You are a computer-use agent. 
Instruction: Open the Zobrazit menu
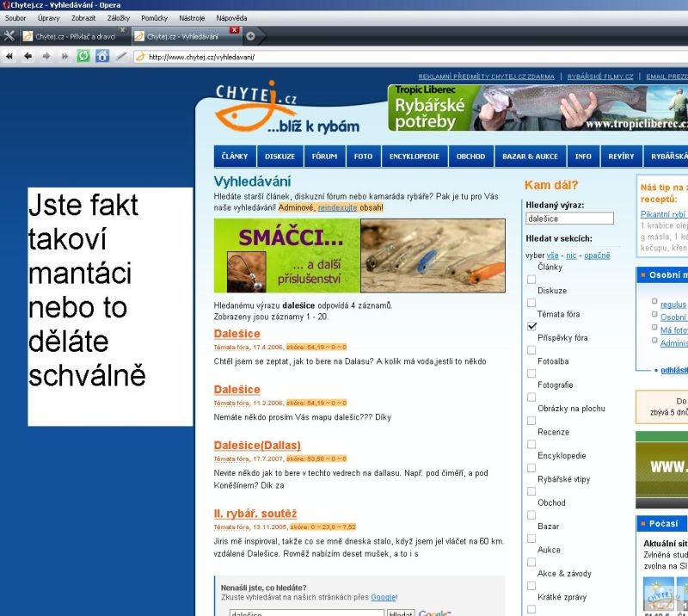pyautogui.click(x=83, y=18)
